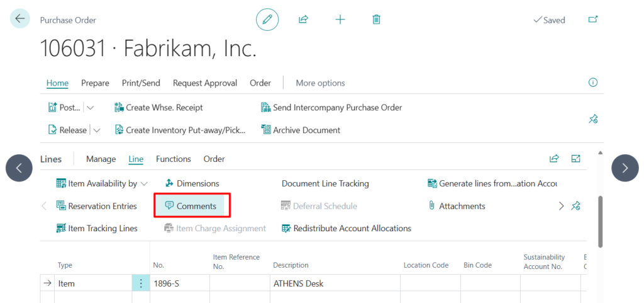Open Comments for the line

(191, 206)
